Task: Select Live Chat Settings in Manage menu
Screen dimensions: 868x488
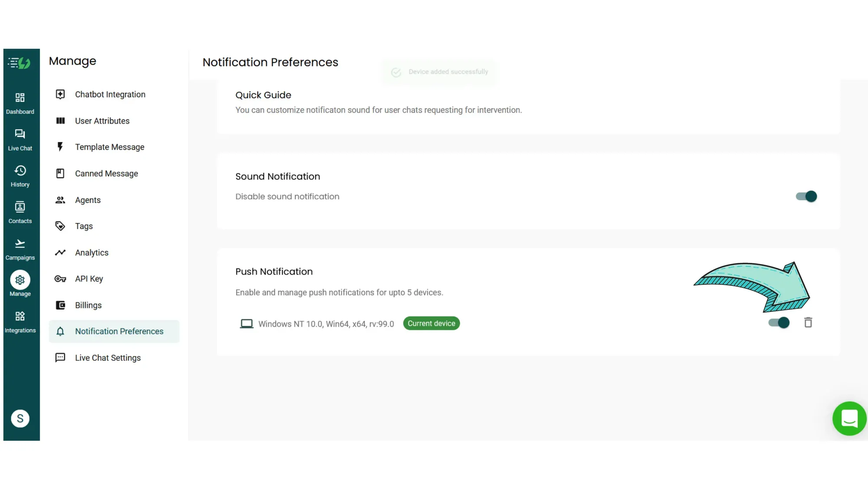Action: [108, 357]
